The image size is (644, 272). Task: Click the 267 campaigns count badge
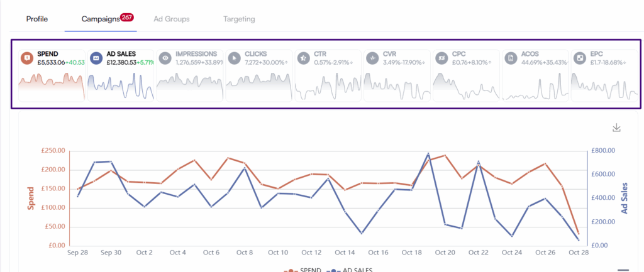(x=126, y=17)
